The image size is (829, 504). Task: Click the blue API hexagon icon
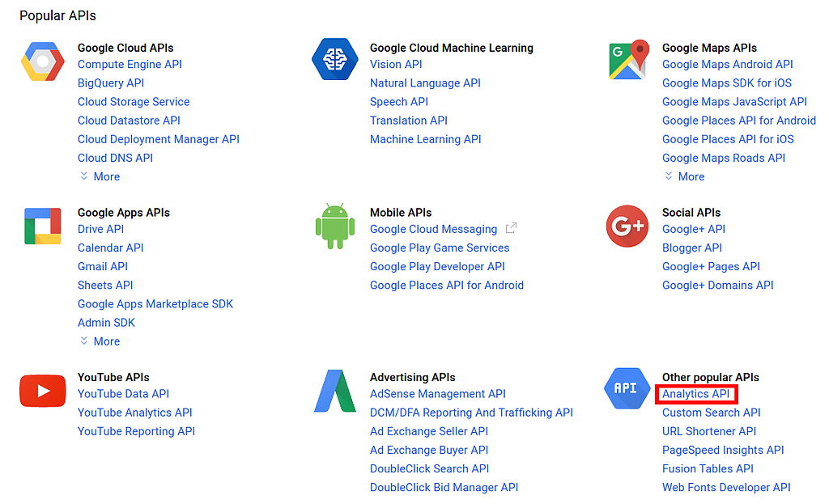pos(626,389)
